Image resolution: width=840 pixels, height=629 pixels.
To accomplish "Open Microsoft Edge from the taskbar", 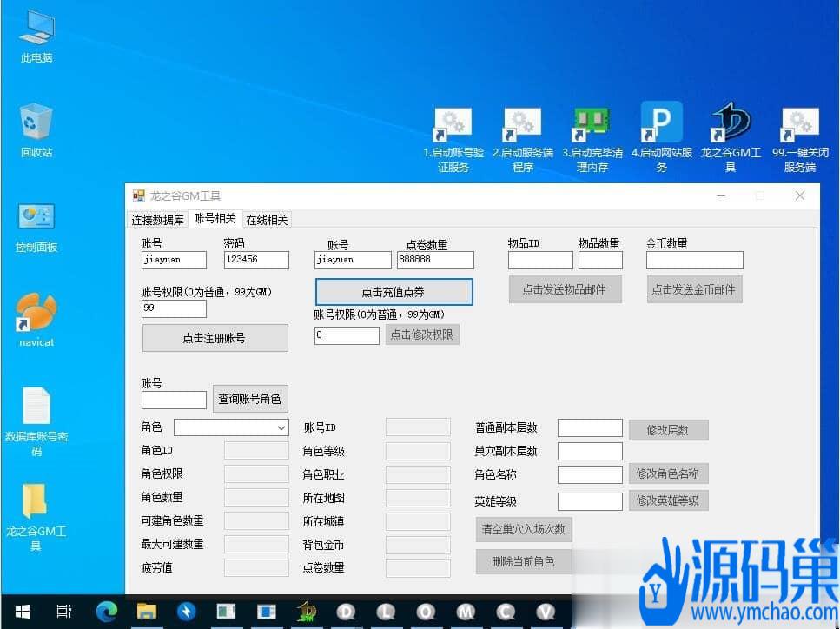I will click(x=107, y=612).
